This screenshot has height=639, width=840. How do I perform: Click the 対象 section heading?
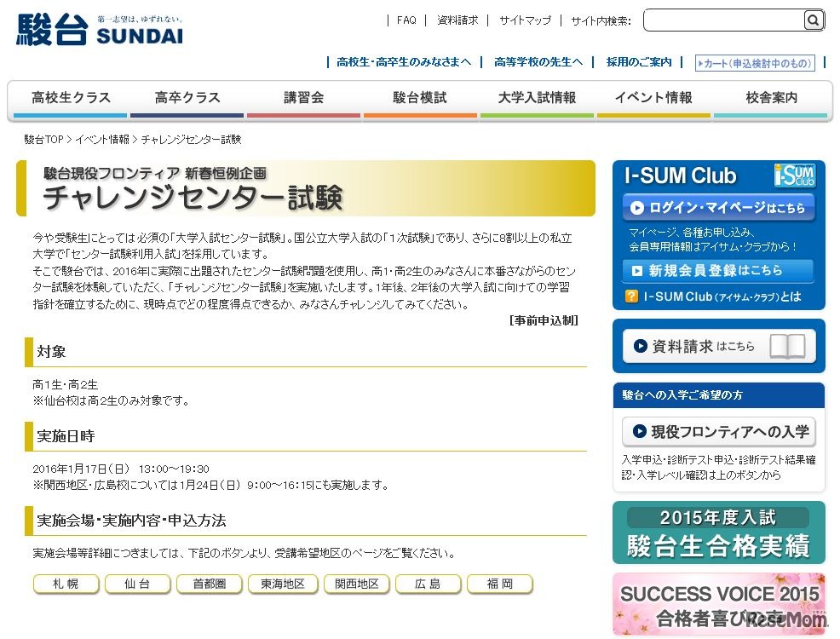pyautogui.click(x=51, y=352)
